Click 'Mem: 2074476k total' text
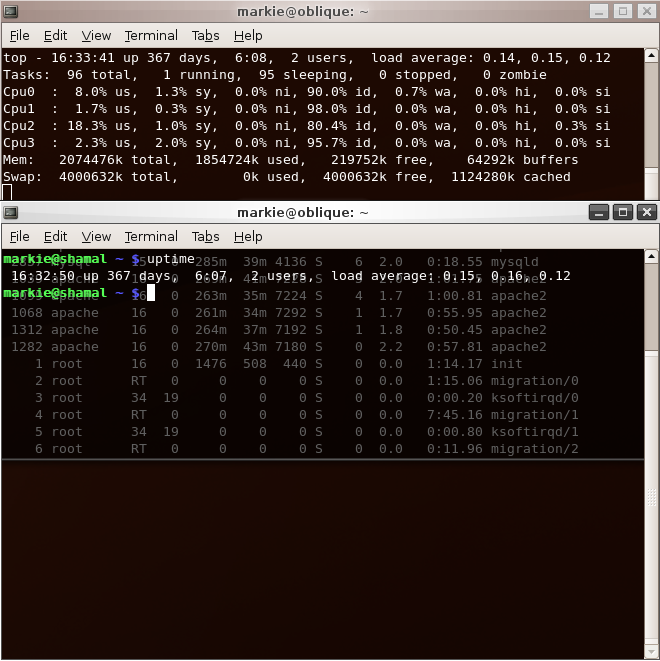Image resolution: width=660 pixels, height=661 pixels. (90, 160)
